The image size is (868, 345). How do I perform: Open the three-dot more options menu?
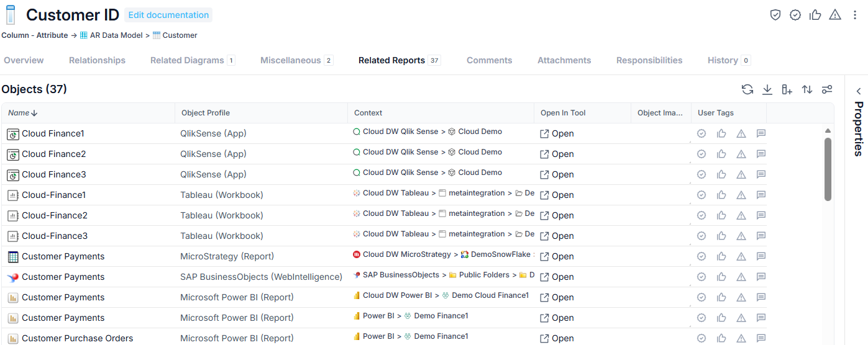point(855,15)
